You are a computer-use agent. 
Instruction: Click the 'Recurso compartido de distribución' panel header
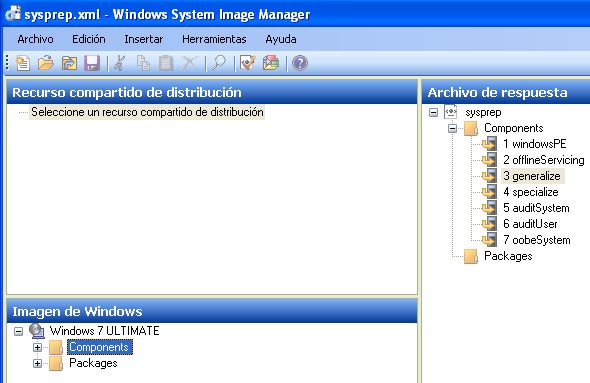click(x=212, y=92)
